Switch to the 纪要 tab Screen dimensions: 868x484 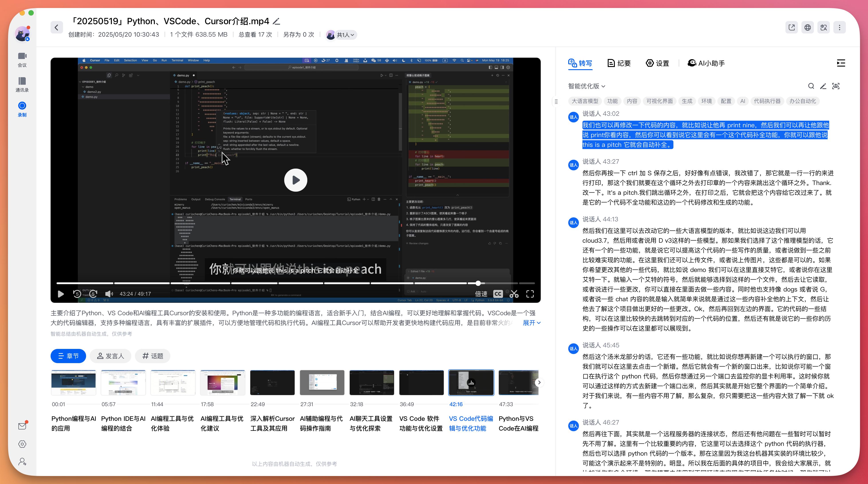pyautogui.click(x=619, y=63)
